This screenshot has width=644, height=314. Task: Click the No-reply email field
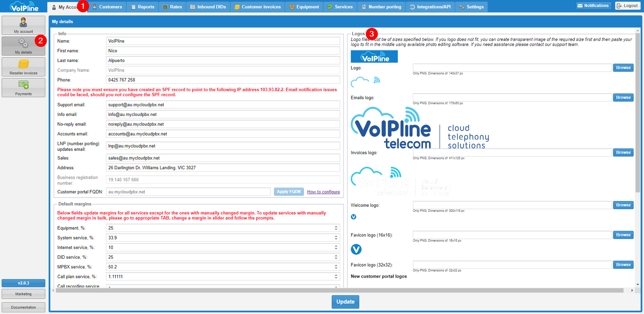pyautogui.click(x=223, y=124)
